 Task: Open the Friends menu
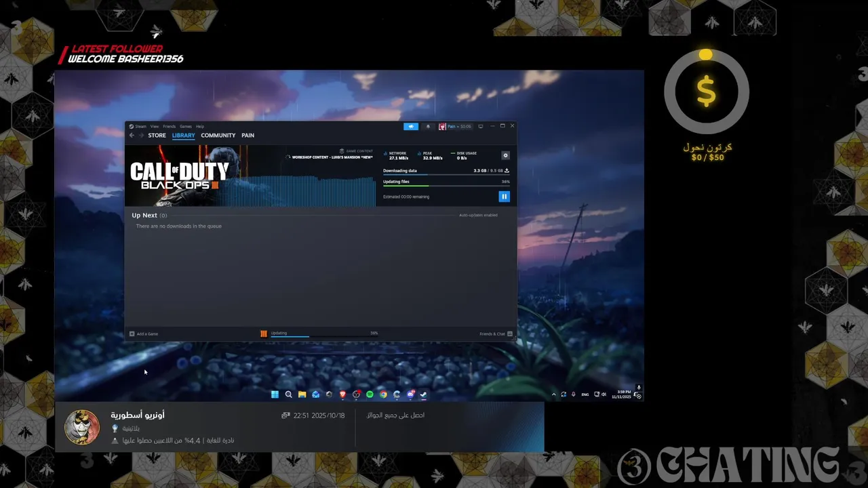[x=169, y=126]
